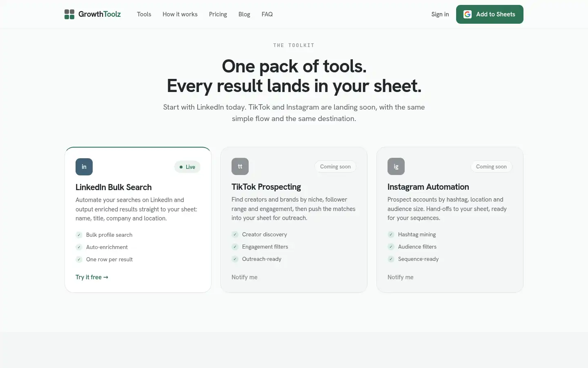This screenshot has height=368, width=588.
Task: Click the checkmark beside Hashtag mining
Action: tap(391, 234)
